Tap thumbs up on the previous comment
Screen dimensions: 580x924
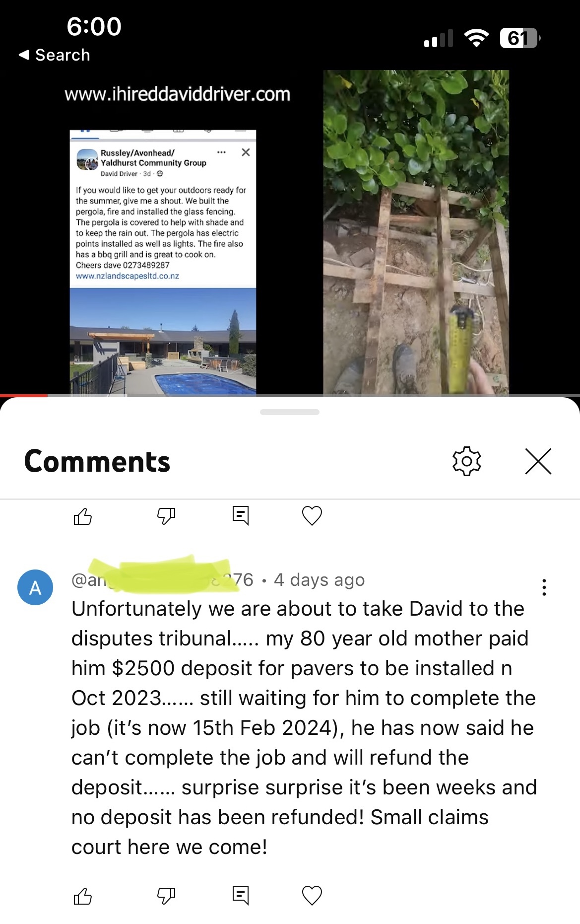pos(83,516)
